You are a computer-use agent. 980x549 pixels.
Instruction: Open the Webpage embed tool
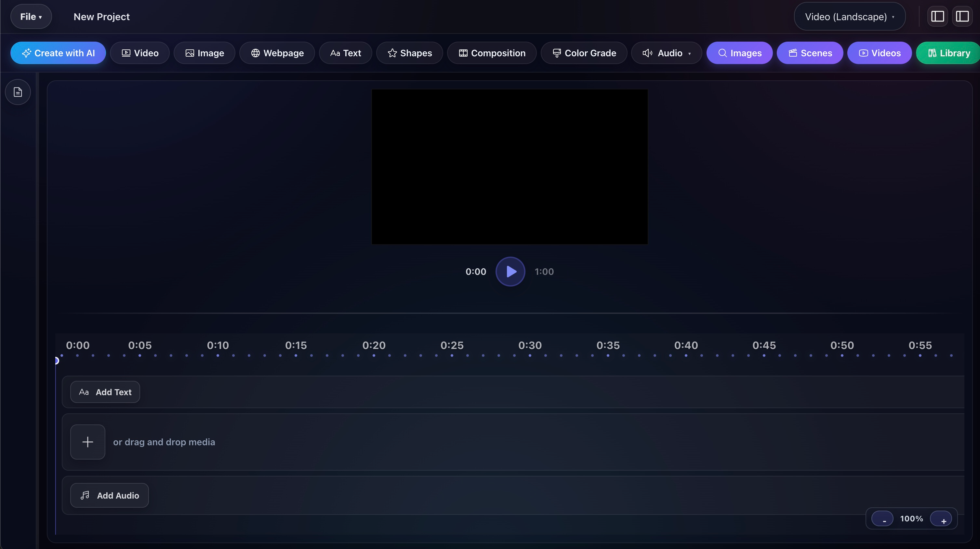click(277, 53)
